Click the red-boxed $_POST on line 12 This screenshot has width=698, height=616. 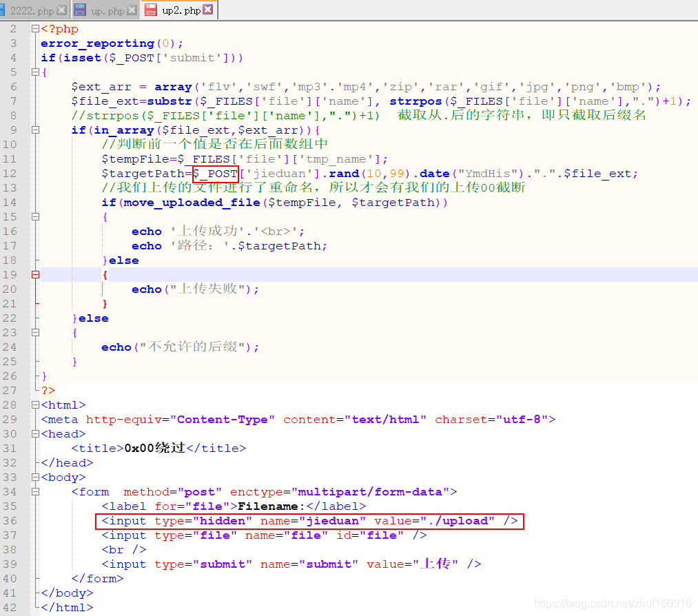(x=215, y=174)
